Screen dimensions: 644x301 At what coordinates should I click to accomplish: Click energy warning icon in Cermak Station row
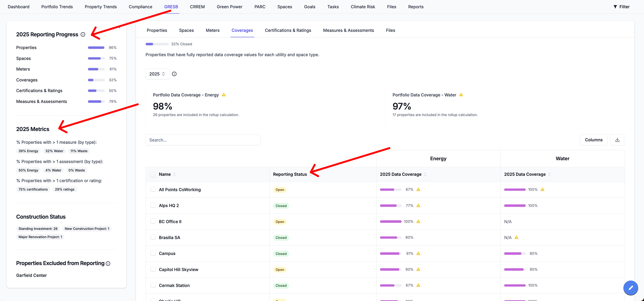point(418,285)
